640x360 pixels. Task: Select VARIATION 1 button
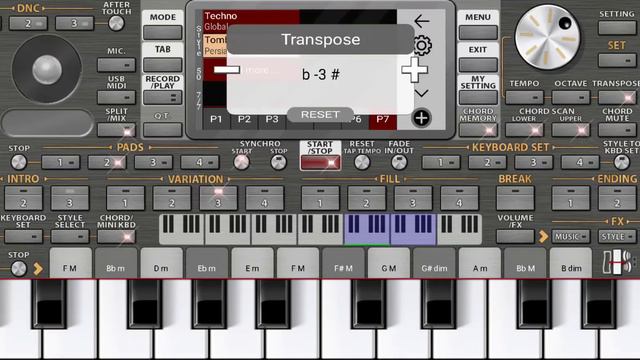point(125,198)
